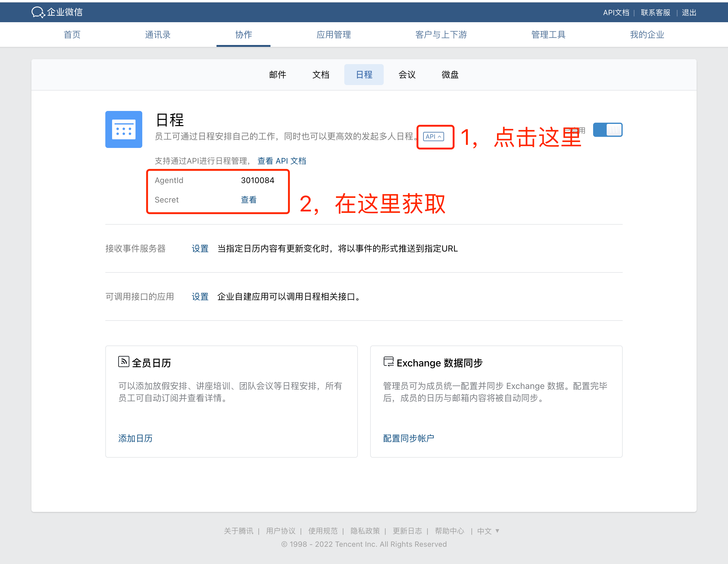Screen dimensions: 728x564
Task: Open 关于腾讯 footer link
Action: (x=239, y=531)
